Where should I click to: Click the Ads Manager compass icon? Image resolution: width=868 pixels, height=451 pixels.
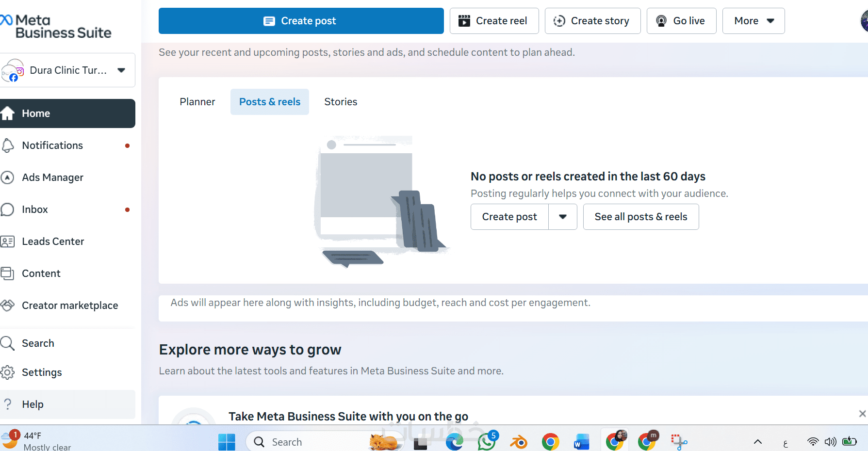[7, 177]
